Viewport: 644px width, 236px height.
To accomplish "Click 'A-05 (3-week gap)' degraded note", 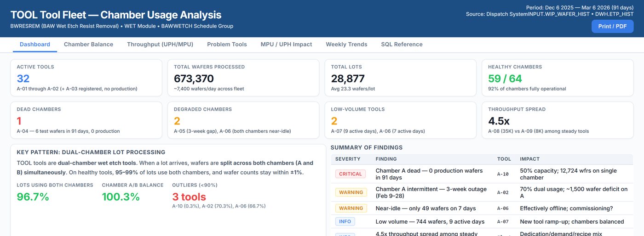I will click(232, 131).
